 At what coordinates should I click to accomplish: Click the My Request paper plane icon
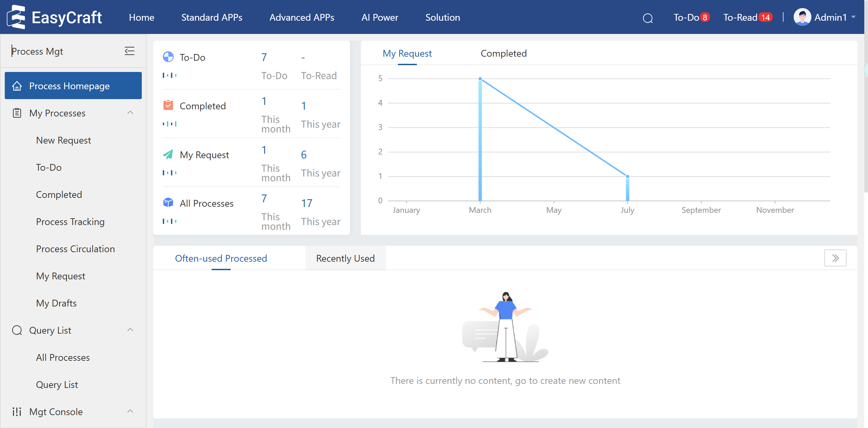click(168, 154)
